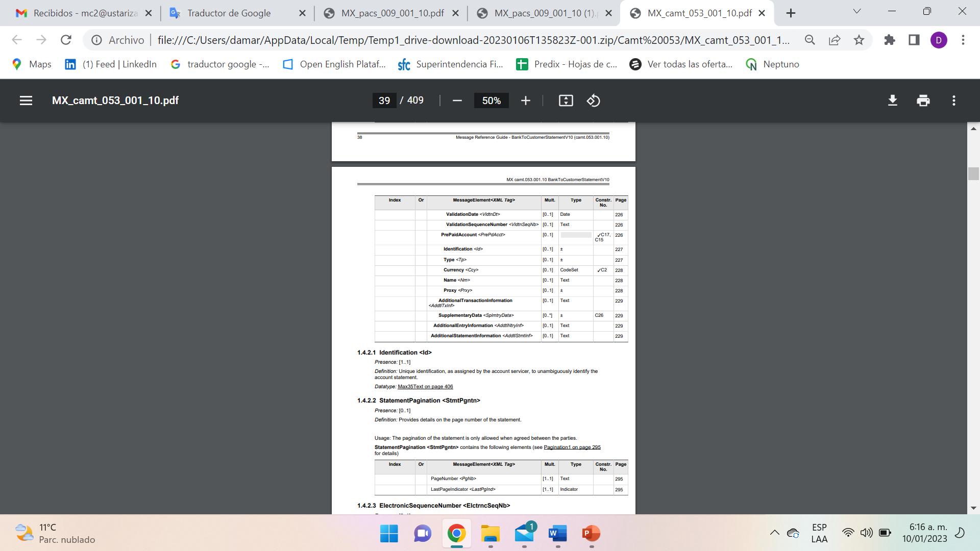
Task: Switch to MX_pacs_009_001_10.pdf tab
Action: [x=392, y=13]
